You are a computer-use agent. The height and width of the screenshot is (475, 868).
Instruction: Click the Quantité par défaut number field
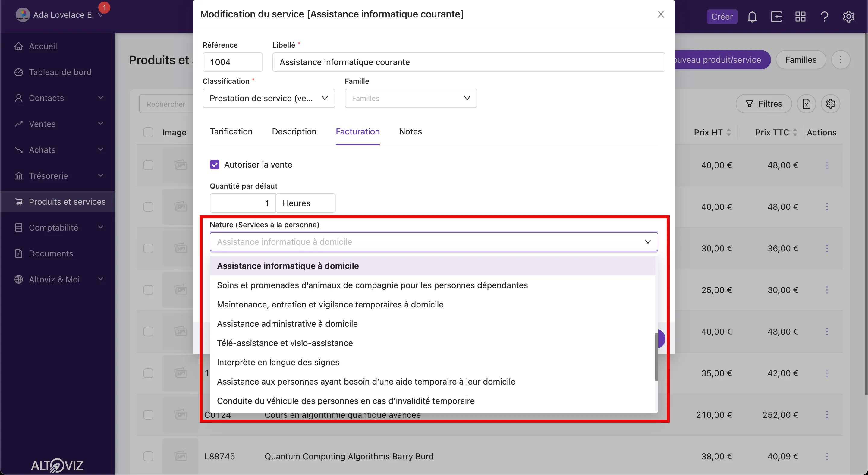[x=243, y=203]
